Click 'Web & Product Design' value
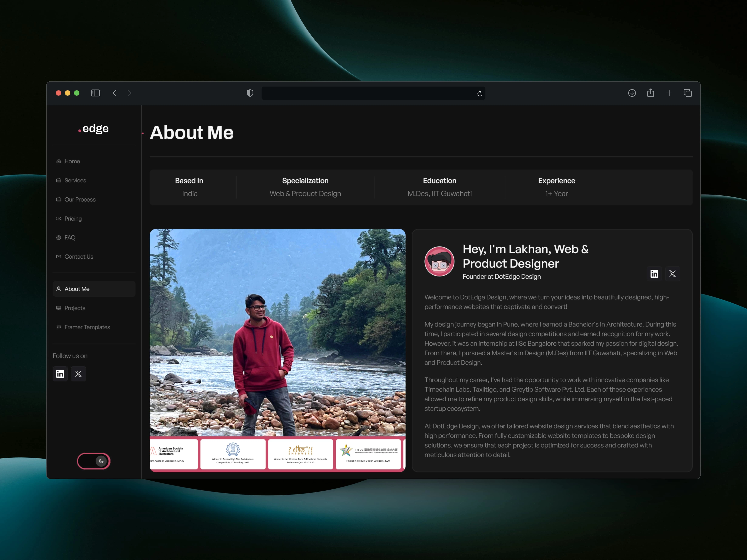Image resolution: width=747 pixels, height=560 pixels. 305,193
